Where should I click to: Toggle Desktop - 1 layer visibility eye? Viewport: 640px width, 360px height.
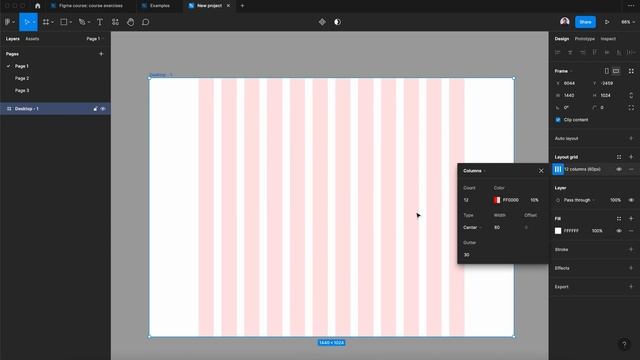point(103,109)
